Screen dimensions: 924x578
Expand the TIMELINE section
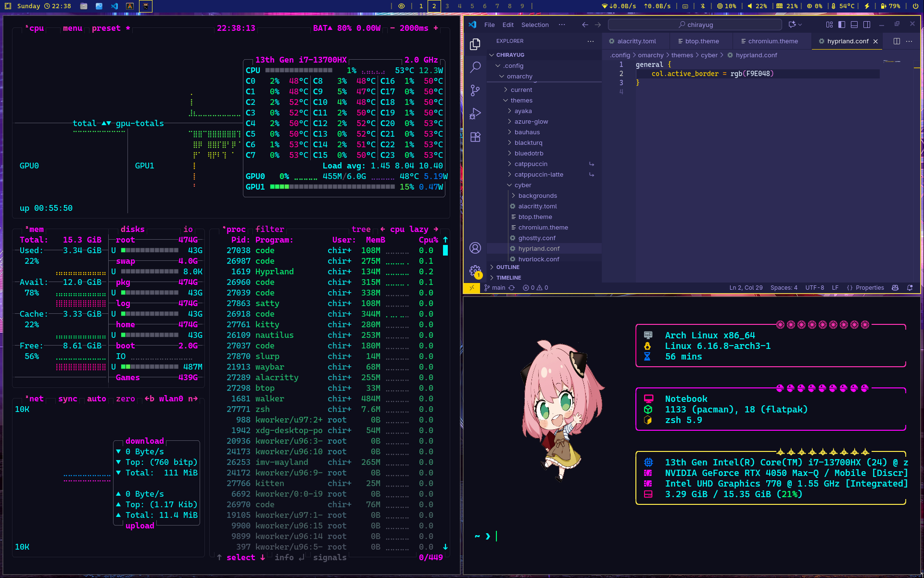click(544, 278)
